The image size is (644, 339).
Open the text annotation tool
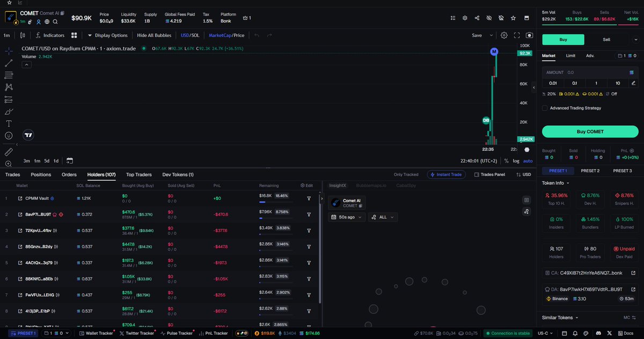pyautogui.click(x=9, y=124)
